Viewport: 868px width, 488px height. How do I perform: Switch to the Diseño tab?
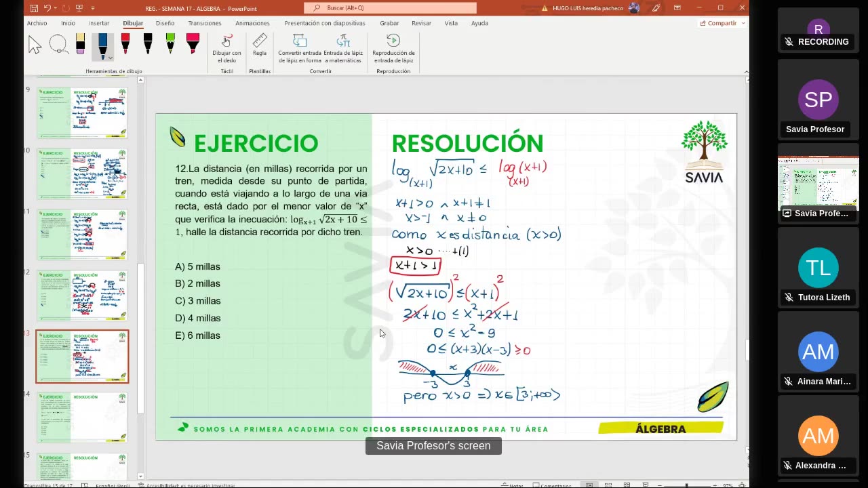point(165,23)
